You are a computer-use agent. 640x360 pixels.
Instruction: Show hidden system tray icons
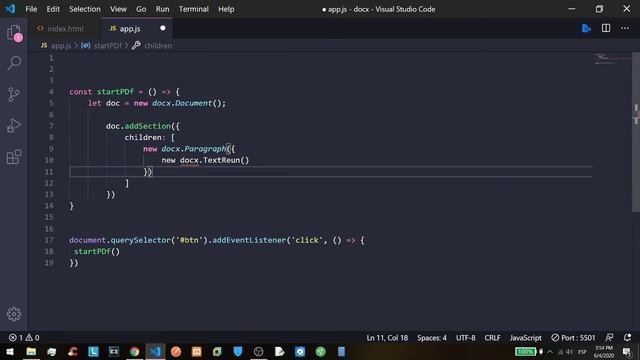[x=550, y=351]
